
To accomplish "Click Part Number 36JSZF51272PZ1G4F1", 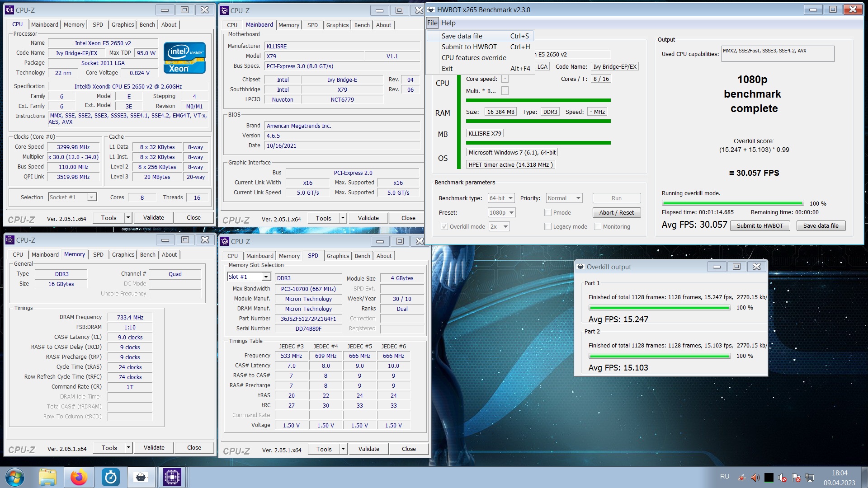I will [x=308, y=319].
